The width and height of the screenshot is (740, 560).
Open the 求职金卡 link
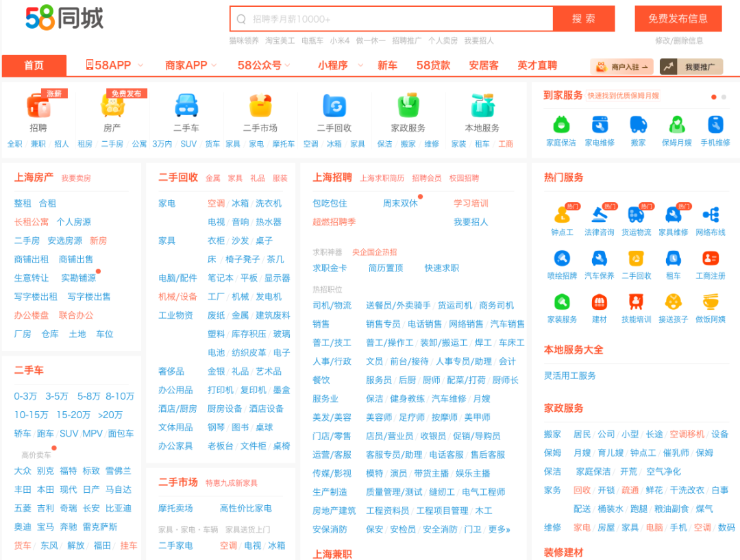[330, 268]
